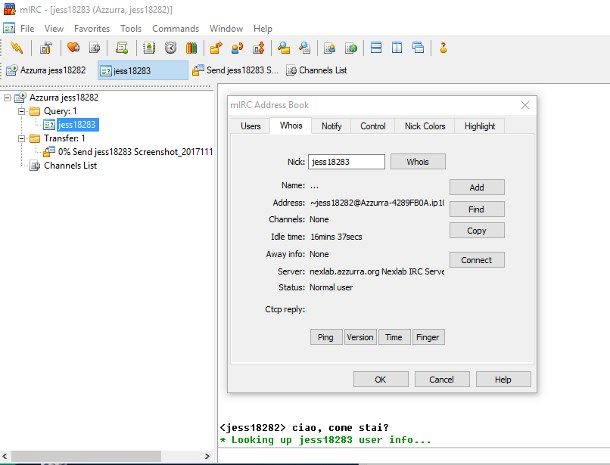The height and width of the screenshot is (465, 610).
Task: Click the About mIRC toolbar icon
Action: (x=443, y=48)
